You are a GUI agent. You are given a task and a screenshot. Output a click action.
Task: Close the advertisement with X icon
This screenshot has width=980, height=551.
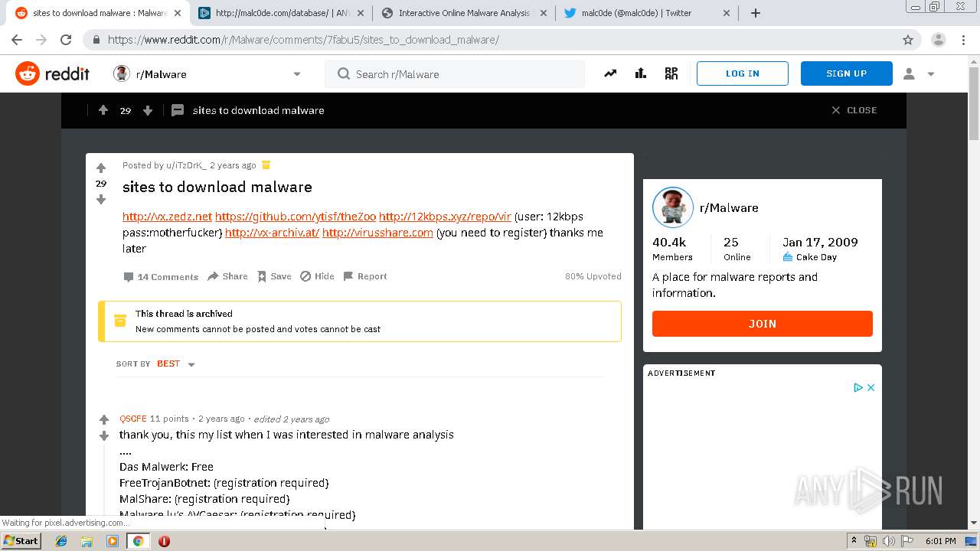(x=871, y=387)
